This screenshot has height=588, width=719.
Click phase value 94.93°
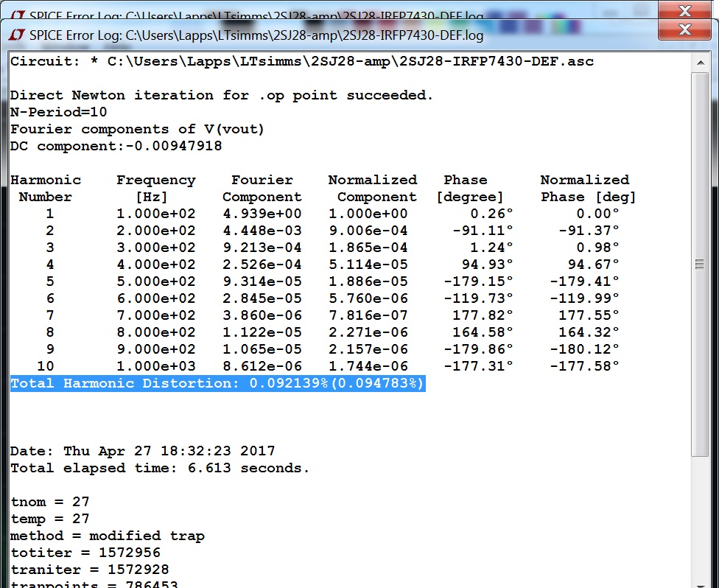tap(487, 265)
